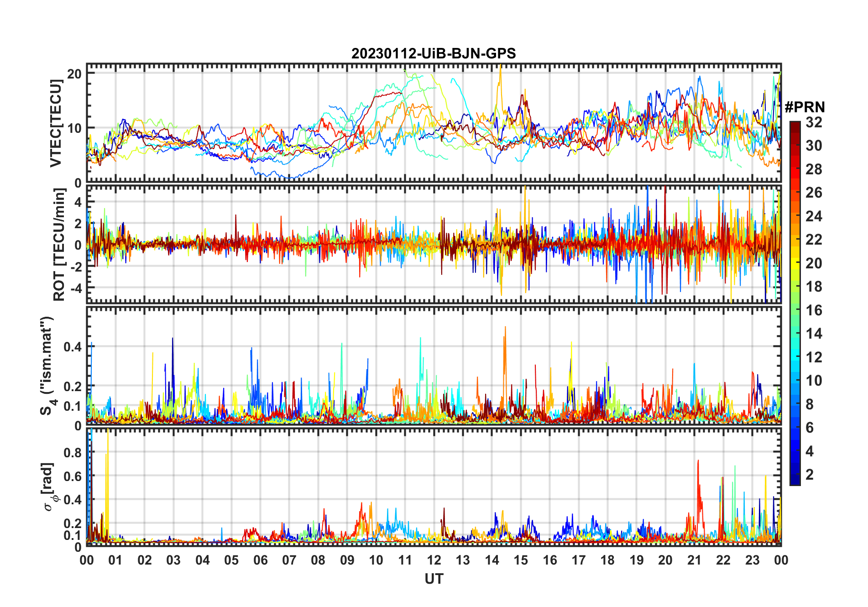
Task: Pick PRN colorbar tick label 2
Action: click(x=810, y=474)
